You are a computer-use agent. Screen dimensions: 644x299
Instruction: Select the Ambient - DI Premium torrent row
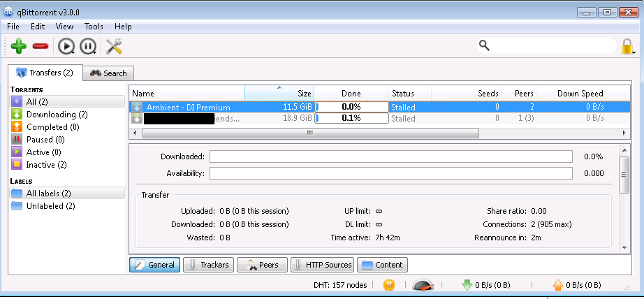click(379, 107)
